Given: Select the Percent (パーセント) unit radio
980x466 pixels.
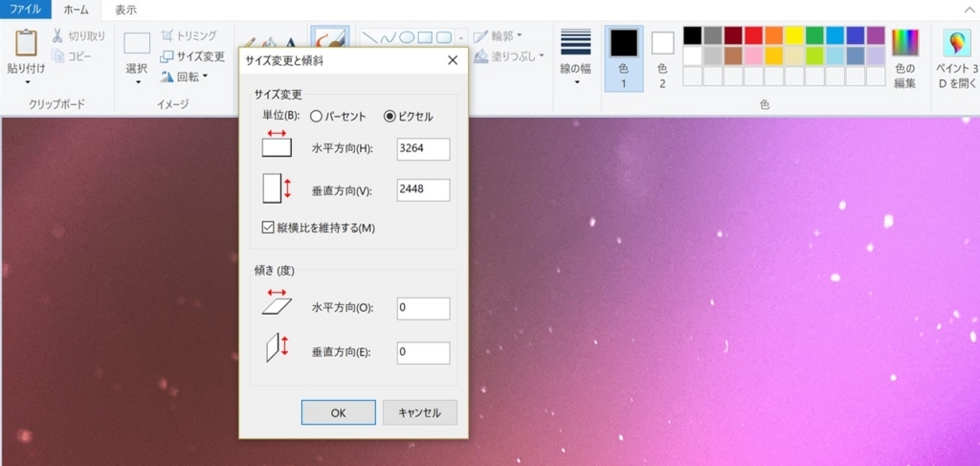Looking at the screenshot, I should point(316,116).
